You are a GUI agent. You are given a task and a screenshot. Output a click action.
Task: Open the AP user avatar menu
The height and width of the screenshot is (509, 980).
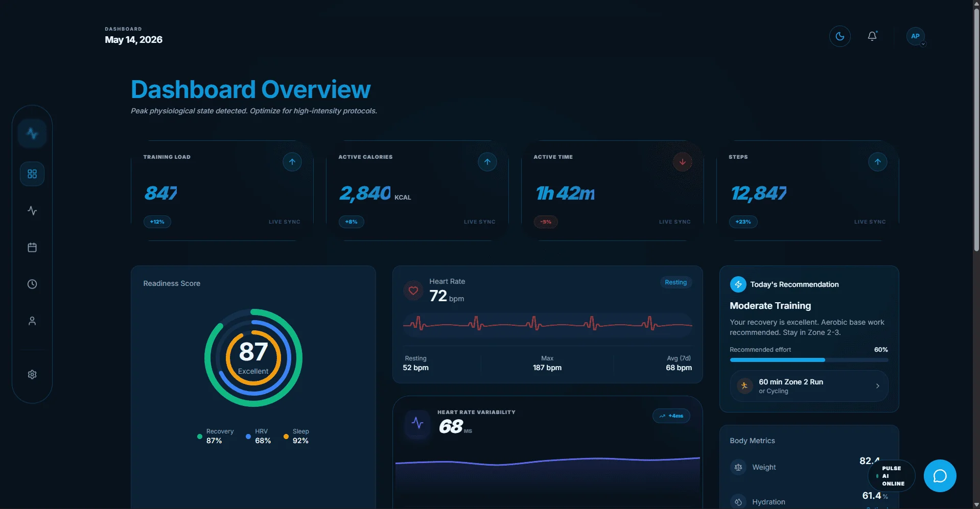[915, 36]
